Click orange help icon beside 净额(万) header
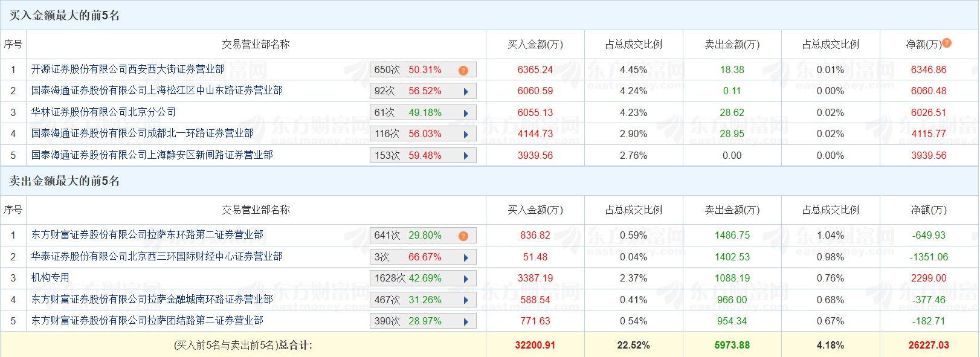The height and width of the screenshot is (357, 980). tap(947, 43)
